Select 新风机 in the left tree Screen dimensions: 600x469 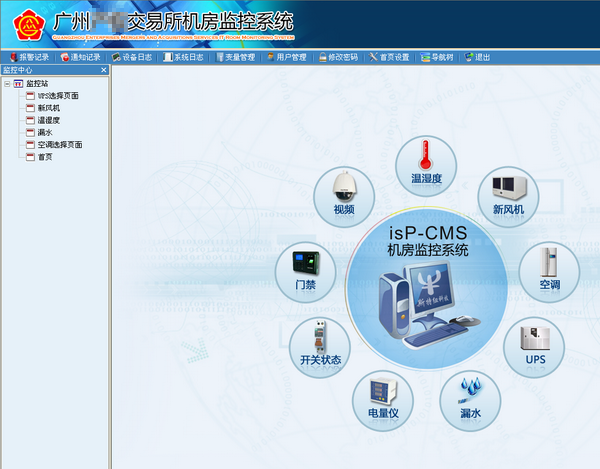[x=49, y=108]
